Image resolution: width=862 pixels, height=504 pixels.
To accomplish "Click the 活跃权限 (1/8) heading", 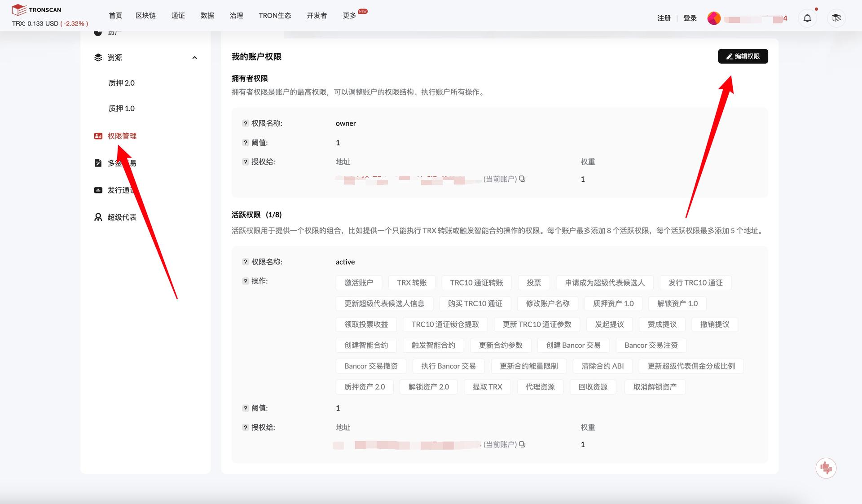I will [x=257, y=215].
